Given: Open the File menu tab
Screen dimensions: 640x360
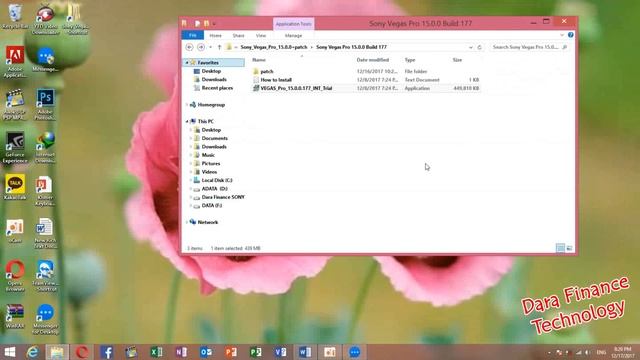Looking at the screenshot, I should coord(193,36).
